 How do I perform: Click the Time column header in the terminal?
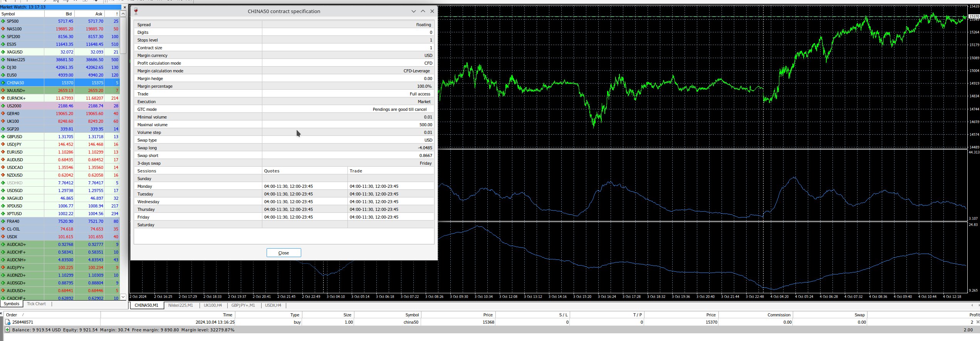click(x=167, y=315)
